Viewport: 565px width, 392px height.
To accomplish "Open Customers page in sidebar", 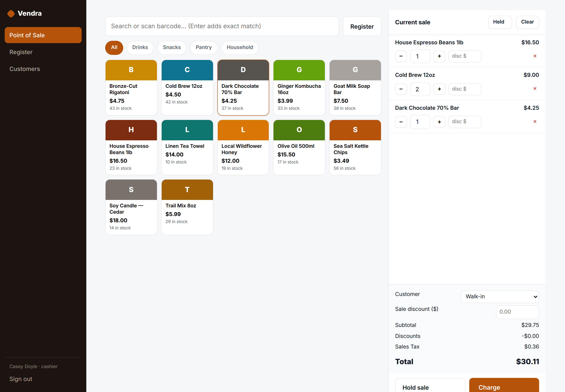I will pos(43,69).
